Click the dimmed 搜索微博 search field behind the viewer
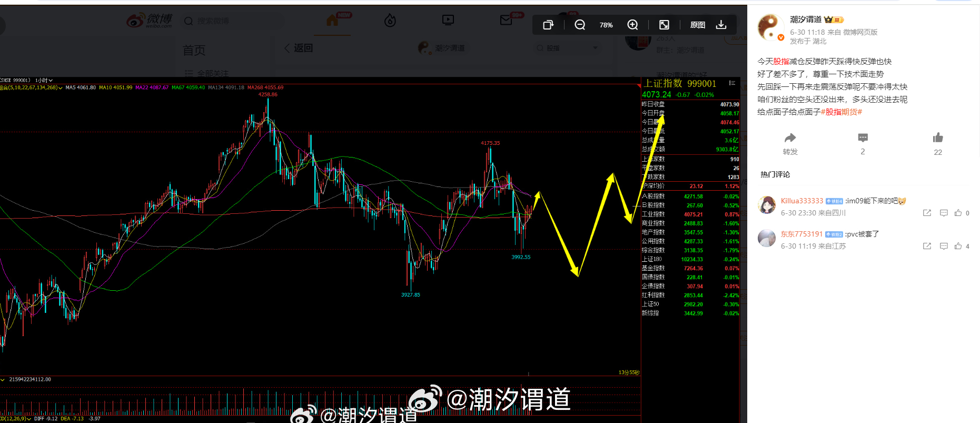This screenshot has width=980, height=423. tap(232, 21)
